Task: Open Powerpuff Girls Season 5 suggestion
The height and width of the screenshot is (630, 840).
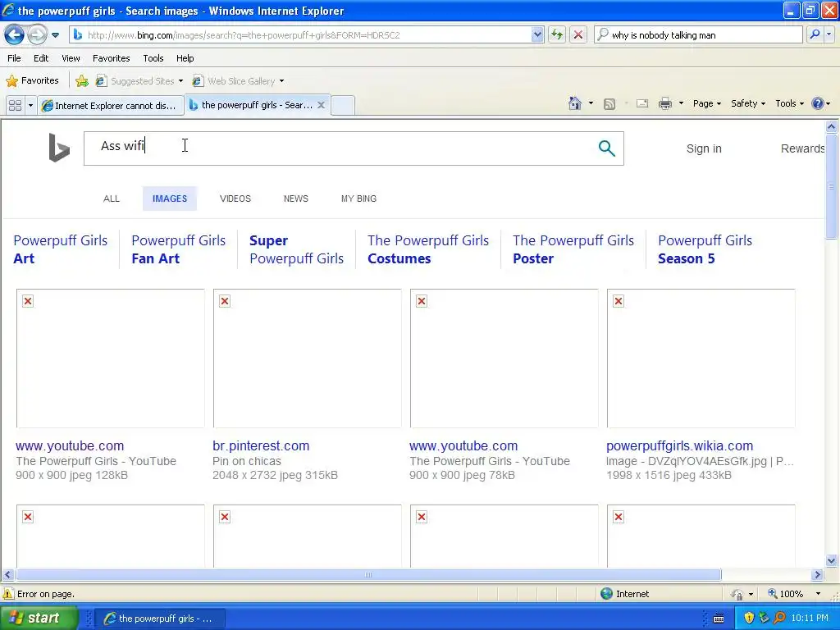Action: point(705,249)
